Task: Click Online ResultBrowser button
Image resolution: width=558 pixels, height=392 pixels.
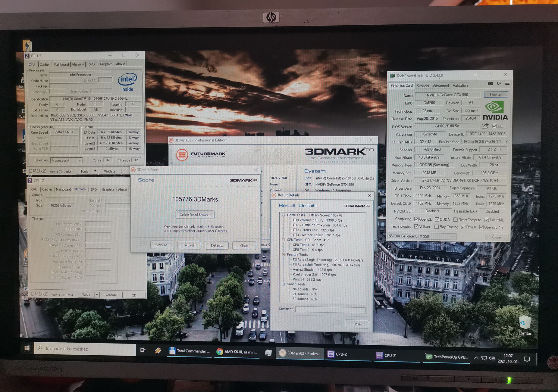Action: 195,215
